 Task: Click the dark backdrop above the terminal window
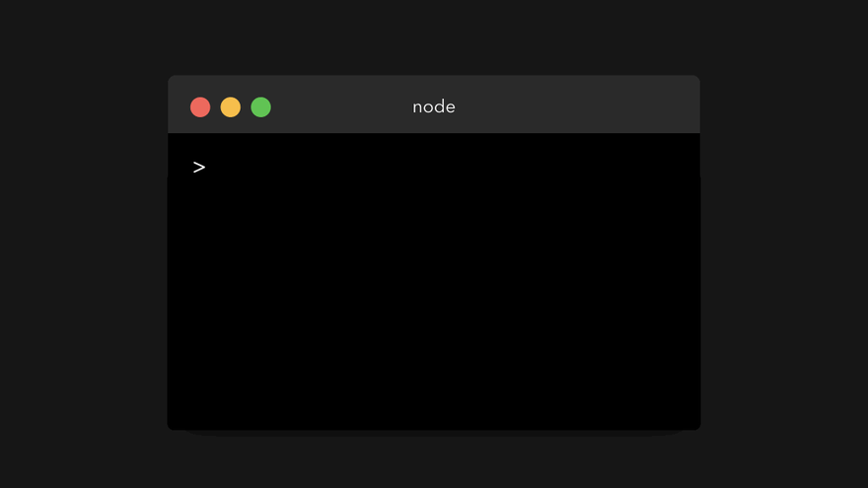coord(434,35)
